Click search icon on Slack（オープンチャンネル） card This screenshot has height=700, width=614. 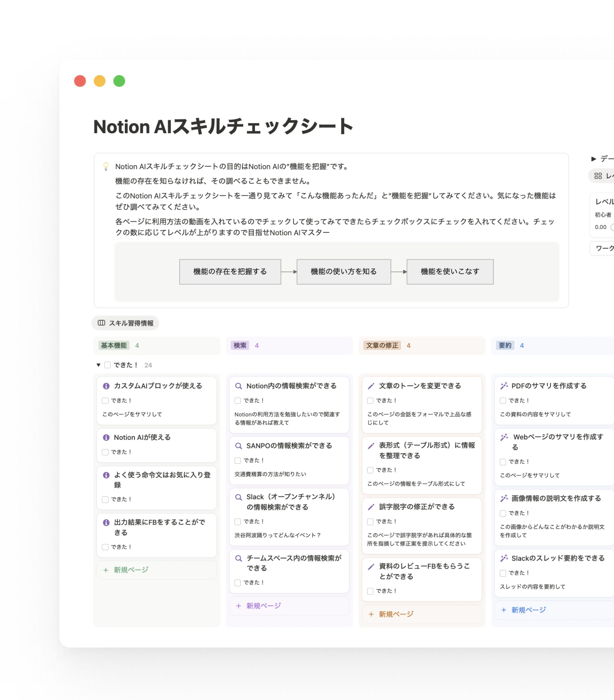tap(238, 497)
